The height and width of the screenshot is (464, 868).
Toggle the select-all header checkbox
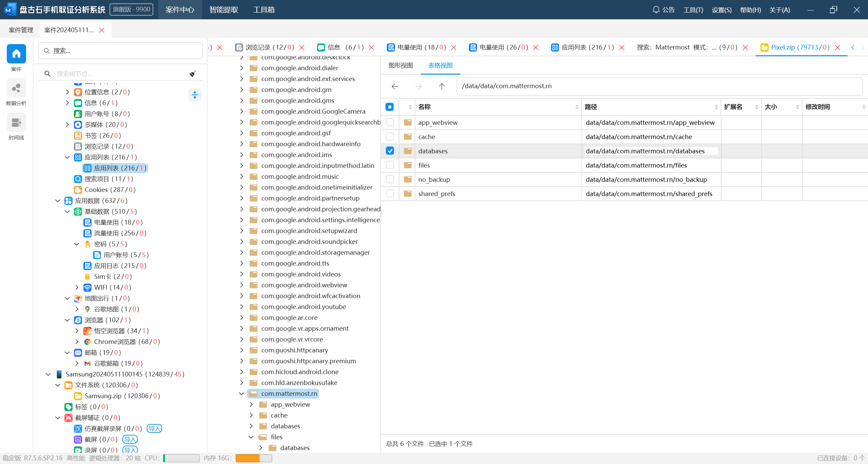pyautogui.click(x=390, y=107)
